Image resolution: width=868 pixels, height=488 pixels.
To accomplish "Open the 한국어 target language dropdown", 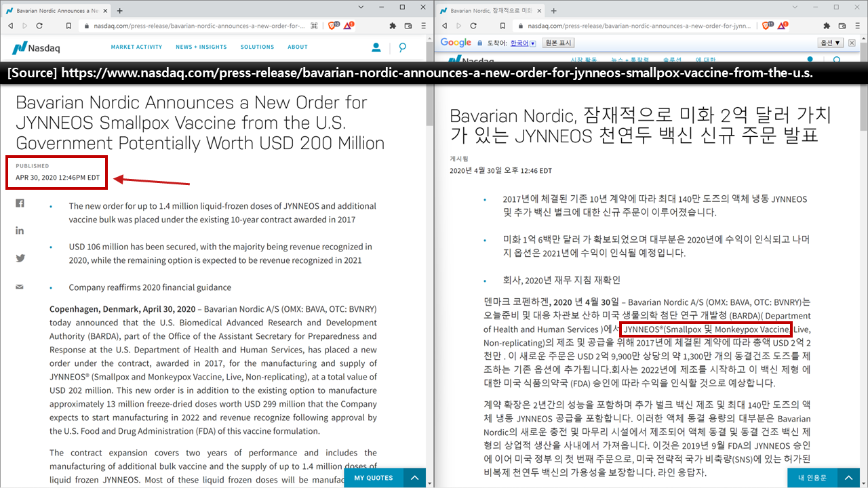I will [523, 43].
